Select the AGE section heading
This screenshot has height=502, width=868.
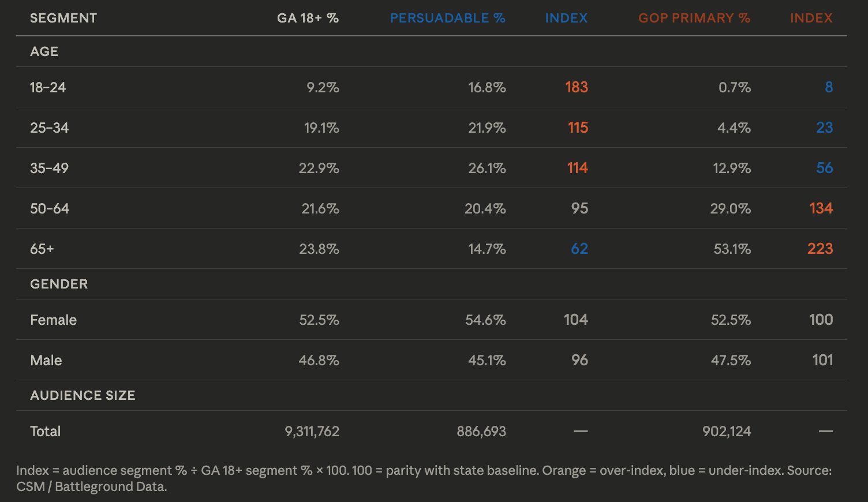44,51
